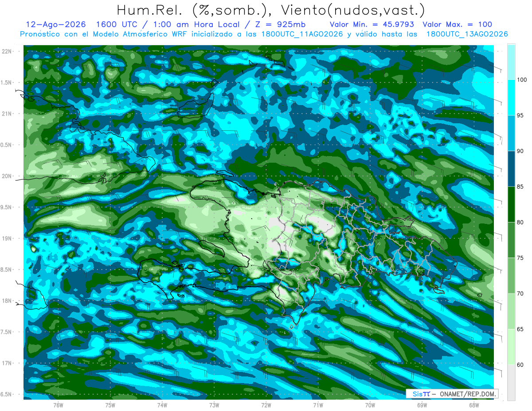This screenshot has height=411, width=532.
Task: Click the longitude label "69W"
Action: click(422, 406)
